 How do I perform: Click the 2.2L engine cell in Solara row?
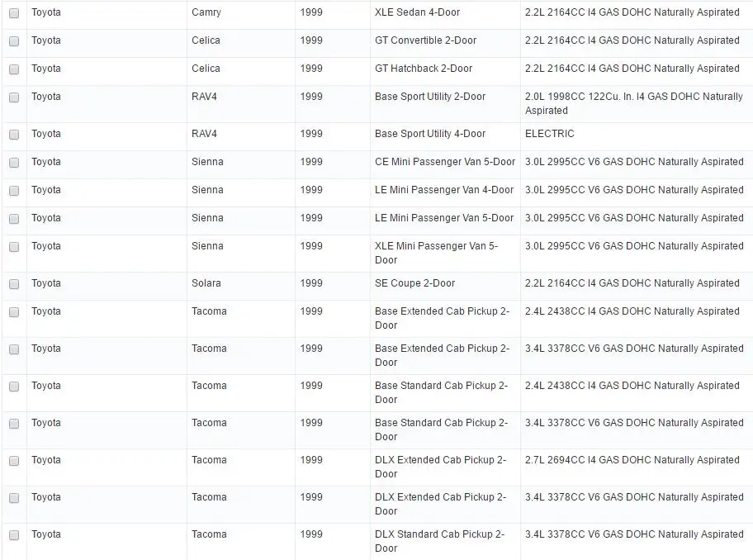tap(632, 283)
